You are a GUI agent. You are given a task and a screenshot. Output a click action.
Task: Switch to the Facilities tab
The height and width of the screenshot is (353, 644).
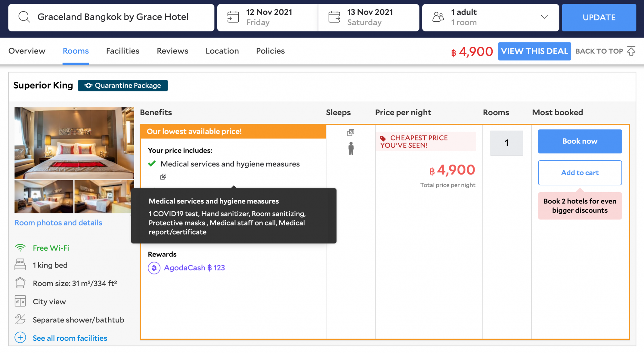point(123,51)
